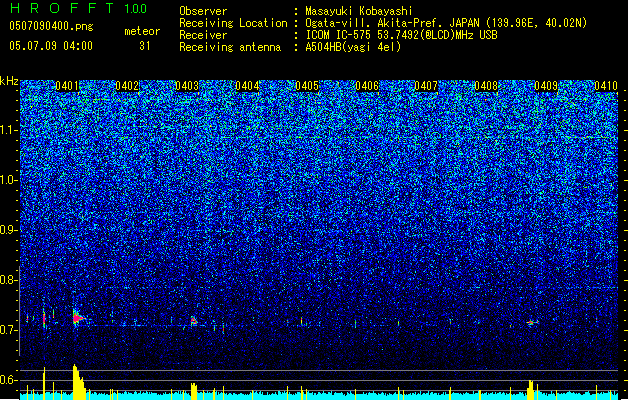Click the HROFFT title text
629x400 pixels.
tap(62, 8)
